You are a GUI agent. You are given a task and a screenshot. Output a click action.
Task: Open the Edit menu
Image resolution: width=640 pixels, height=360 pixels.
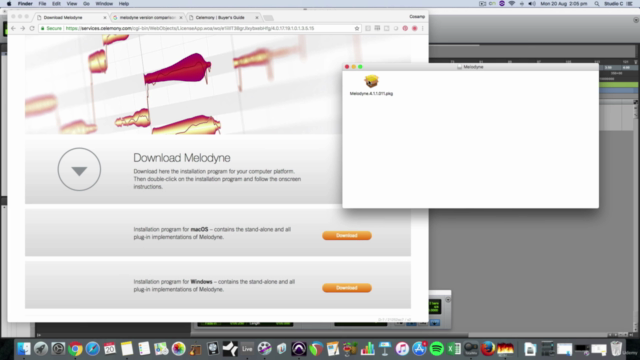tap(56, 4)
